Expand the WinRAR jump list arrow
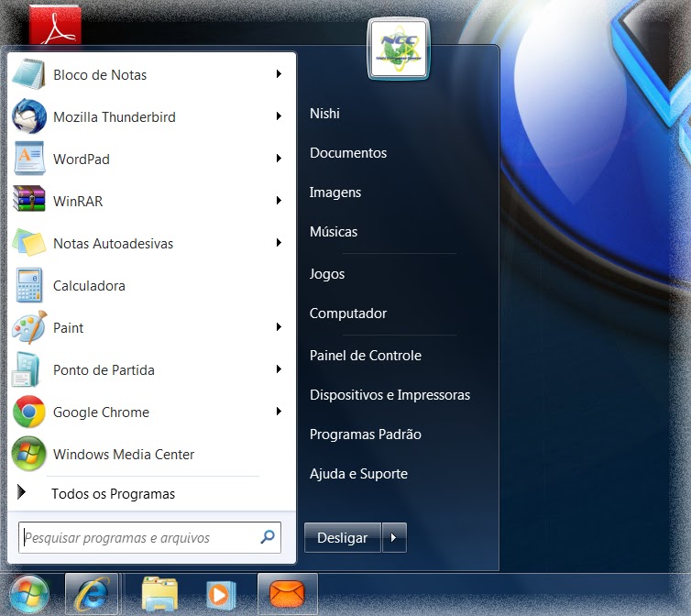 (279, 201)
